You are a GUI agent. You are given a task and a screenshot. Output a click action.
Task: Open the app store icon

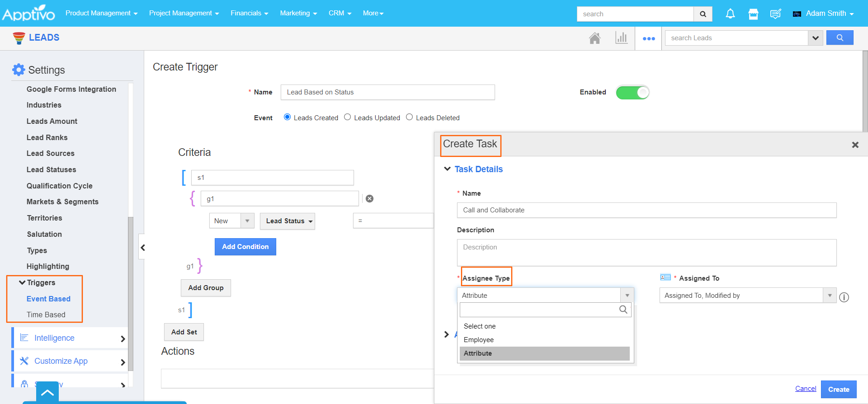coord(753,14)
